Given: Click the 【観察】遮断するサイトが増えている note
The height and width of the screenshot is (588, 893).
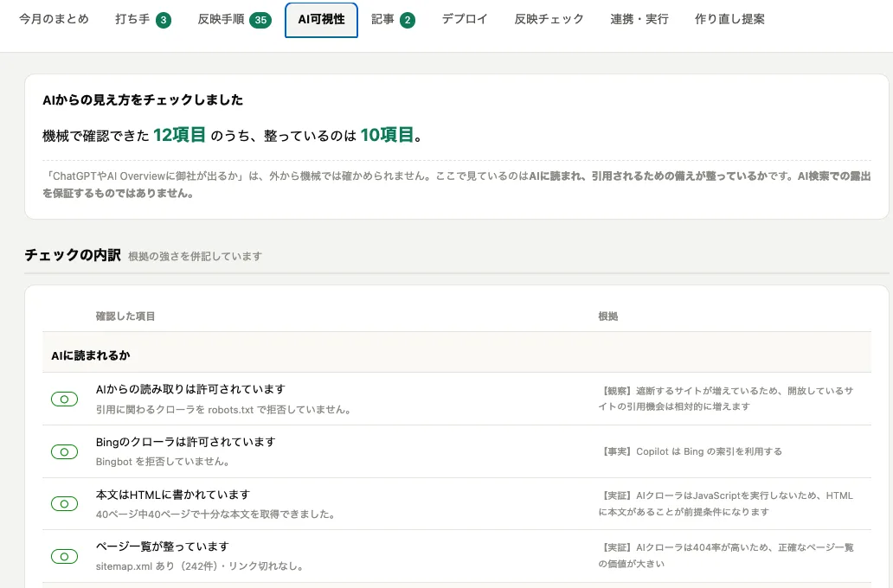Looking at the screenshot, I should coord(726,399).
